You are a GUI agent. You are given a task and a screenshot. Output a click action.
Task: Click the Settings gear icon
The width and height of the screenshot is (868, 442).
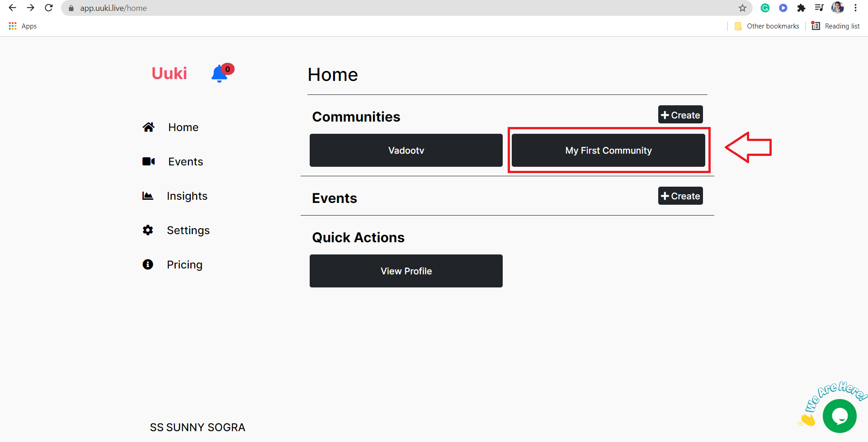click(148, 230)
